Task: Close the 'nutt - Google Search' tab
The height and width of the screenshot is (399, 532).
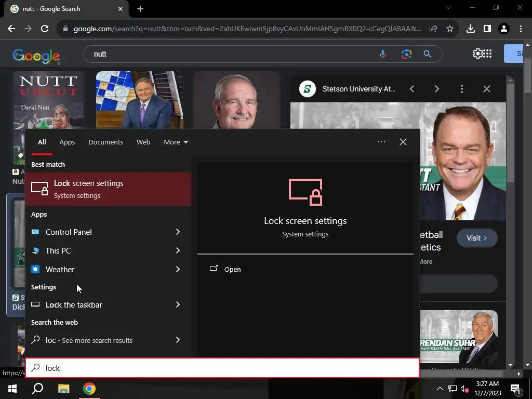Action: click(x=121, y=9)
